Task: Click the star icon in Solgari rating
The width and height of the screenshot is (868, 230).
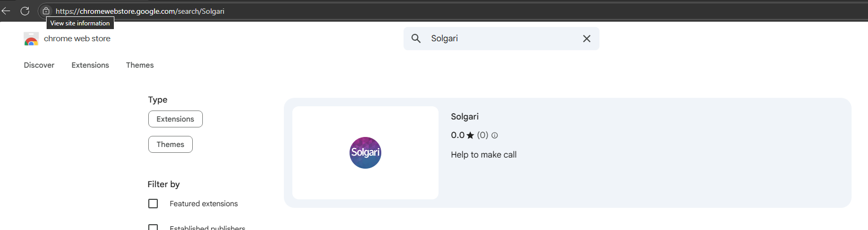Action: coord(470,135)
